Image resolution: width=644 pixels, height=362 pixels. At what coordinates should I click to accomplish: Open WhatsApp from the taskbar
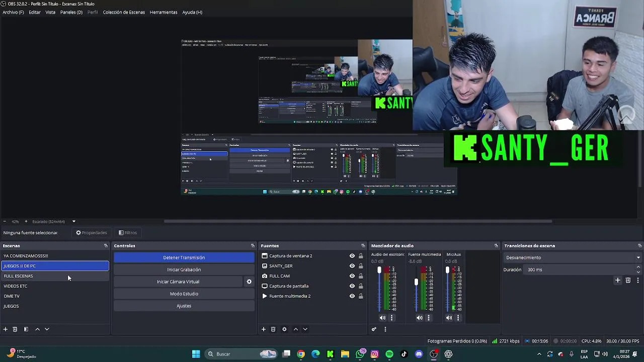(360, 354)
